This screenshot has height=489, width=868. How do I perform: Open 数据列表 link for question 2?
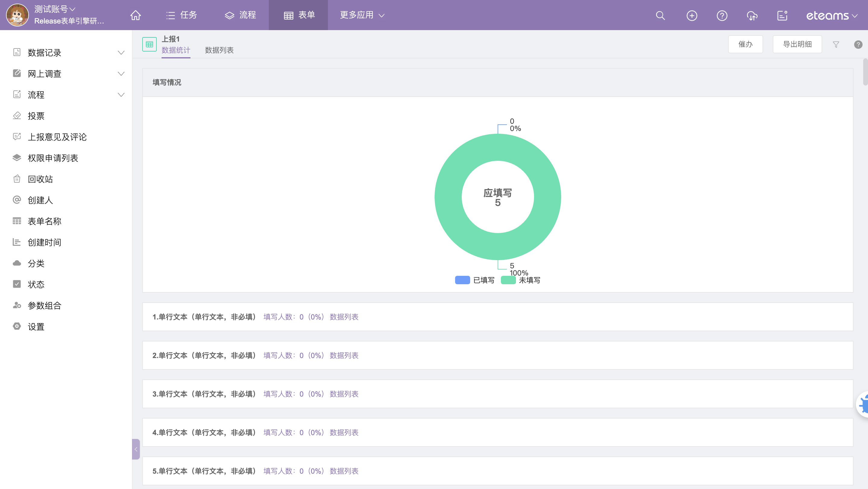(x=344, y=355)
